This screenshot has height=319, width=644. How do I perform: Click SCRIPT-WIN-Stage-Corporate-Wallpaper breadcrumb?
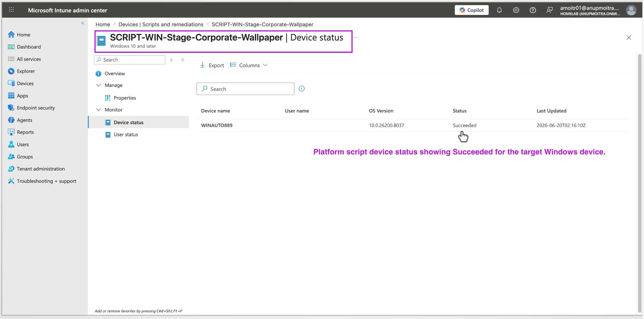point(262,25)
